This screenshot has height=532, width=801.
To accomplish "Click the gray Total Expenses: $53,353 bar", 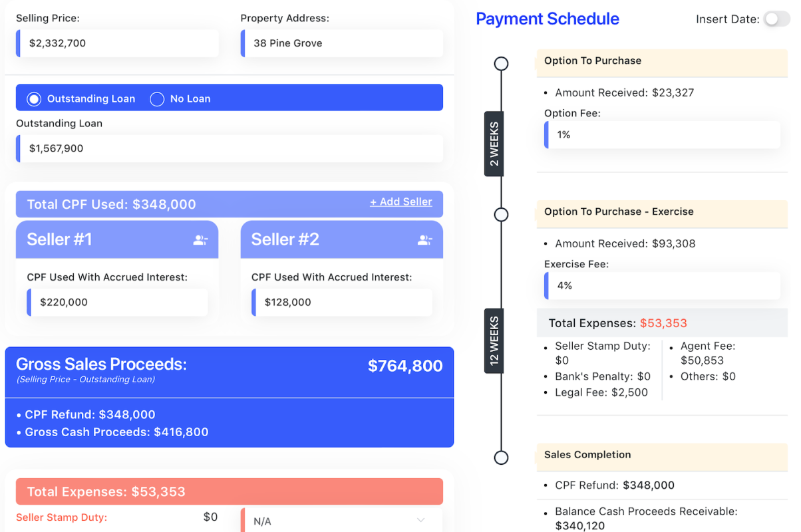I will point(662,323).
